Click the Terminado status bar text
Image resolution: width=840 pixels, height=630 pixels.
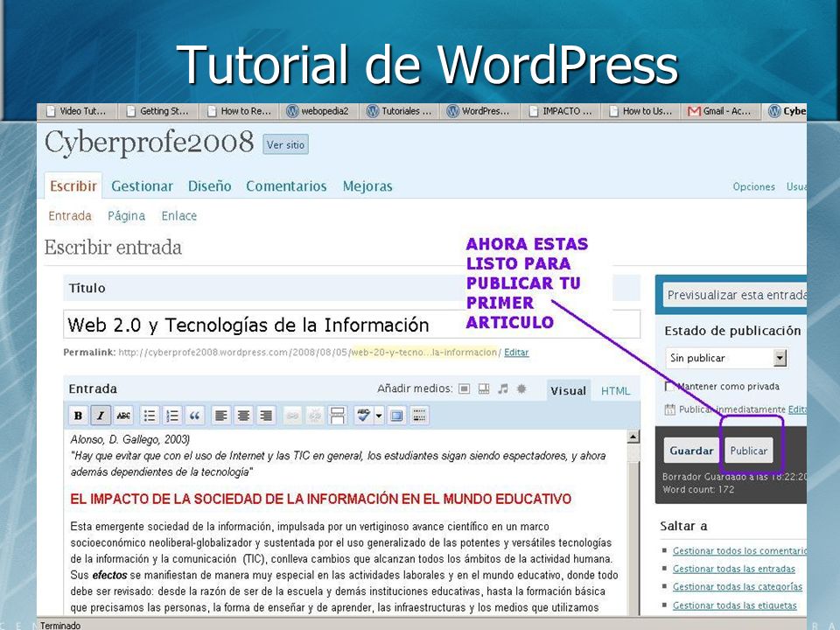(60, 625)
